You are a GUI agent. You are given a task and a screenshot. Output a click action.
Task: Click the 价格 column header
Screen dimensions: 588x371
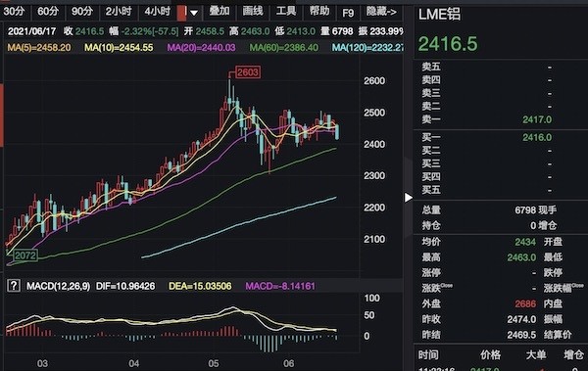490,354
